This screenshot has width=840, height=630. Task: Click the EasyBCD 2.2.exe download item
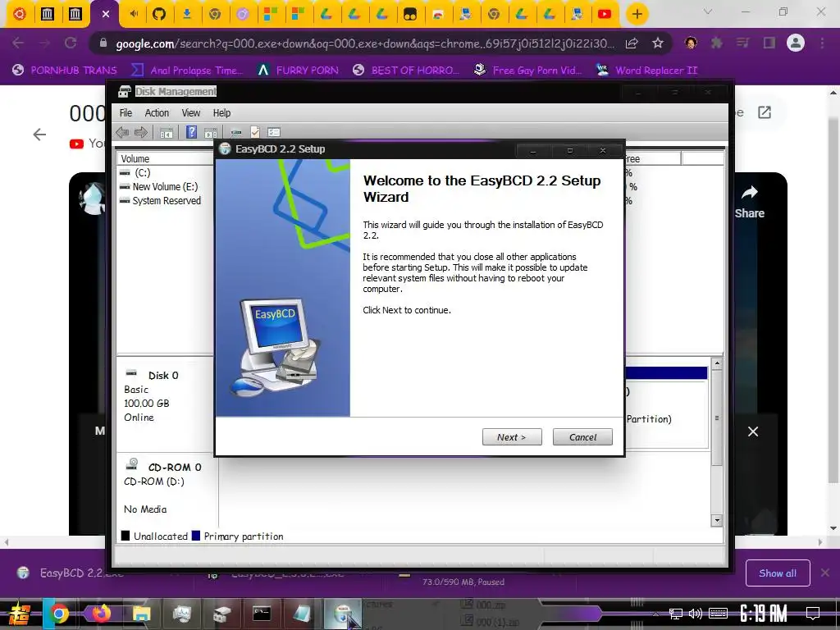point(70,573)
